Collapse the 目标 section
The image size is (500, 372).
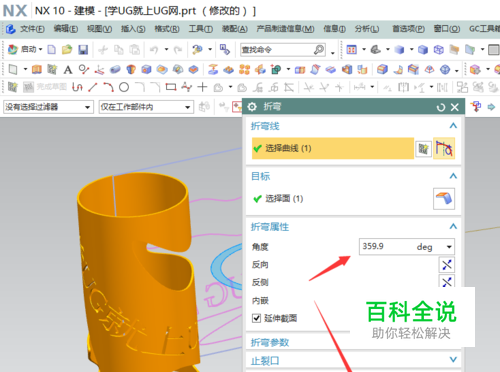pyautogui.click(x=453, y=176)
